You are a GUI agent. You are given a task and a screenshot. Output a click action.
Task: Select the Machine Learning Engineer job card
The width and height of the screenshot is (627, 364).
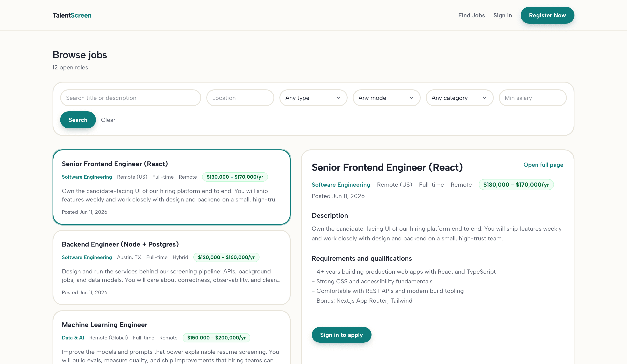point(171,337)
